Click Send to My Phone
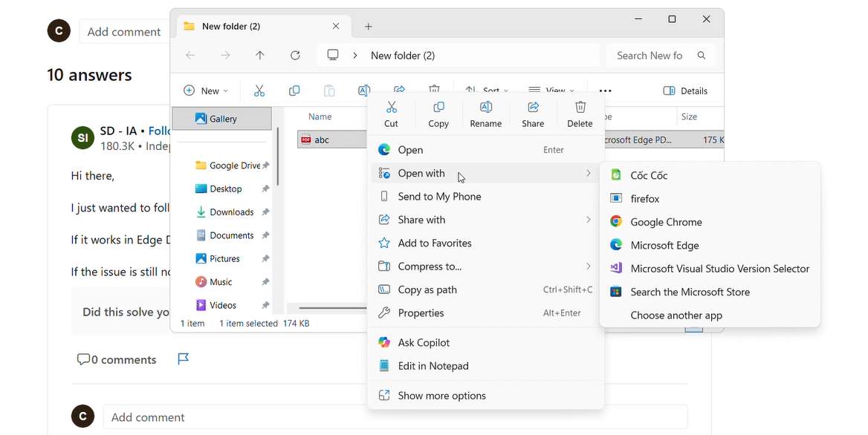The image size is (868, 435). (x=485, y=196)
